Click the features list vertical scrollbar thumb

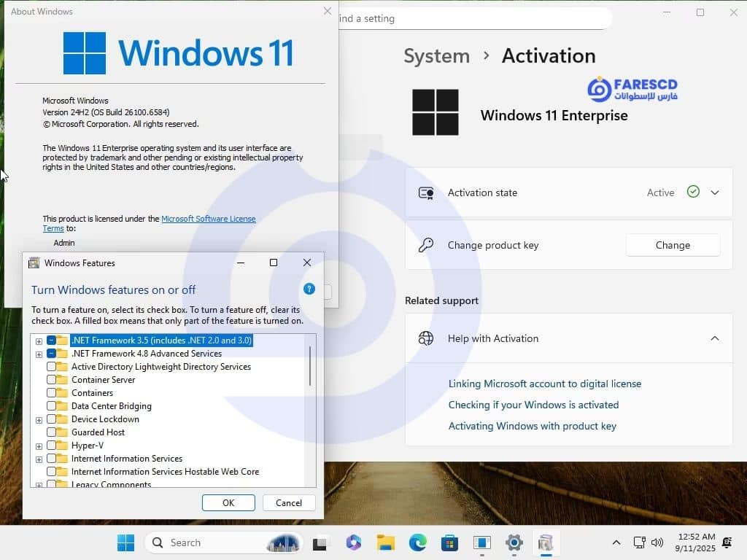pyautogui.click(x=310, y=366)
